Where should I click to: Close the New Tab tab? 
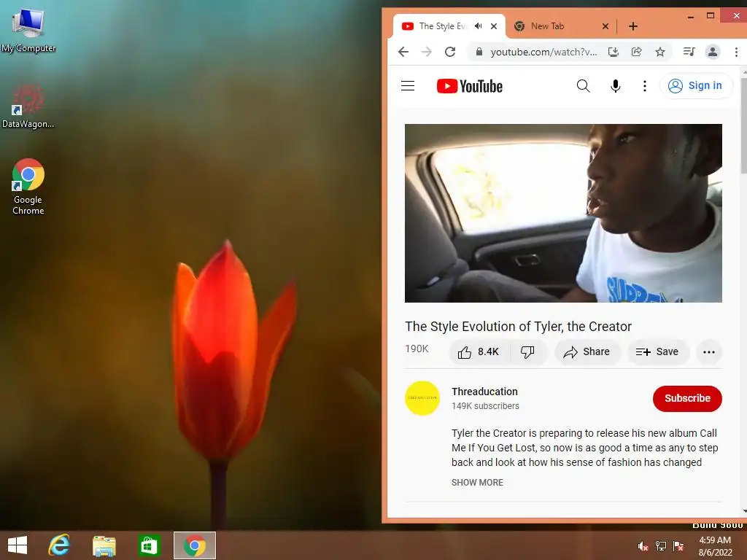pos(605,26)
